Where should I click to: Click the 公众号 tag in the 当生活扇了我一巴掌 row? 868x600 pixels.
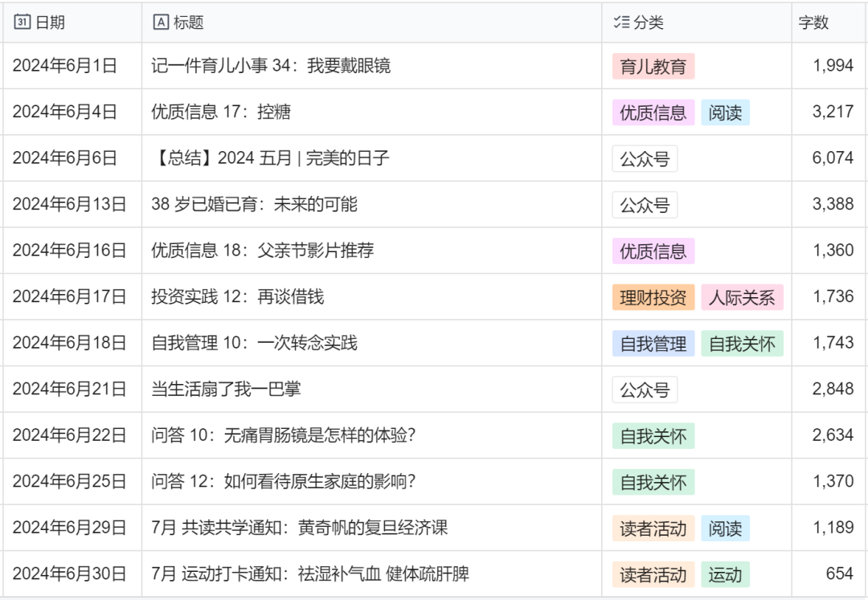pyautogui.click(x=645, y=390)
